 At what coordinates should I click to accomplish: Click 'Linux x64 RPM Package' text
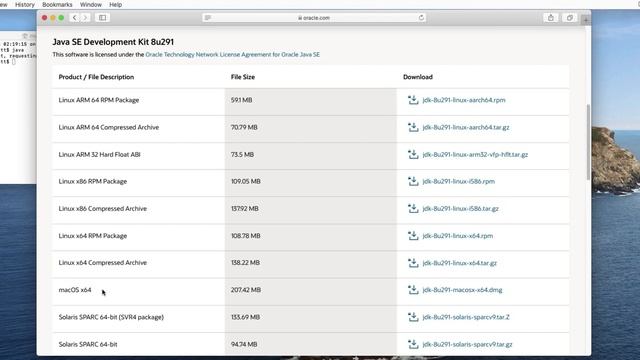click(93, 236)
